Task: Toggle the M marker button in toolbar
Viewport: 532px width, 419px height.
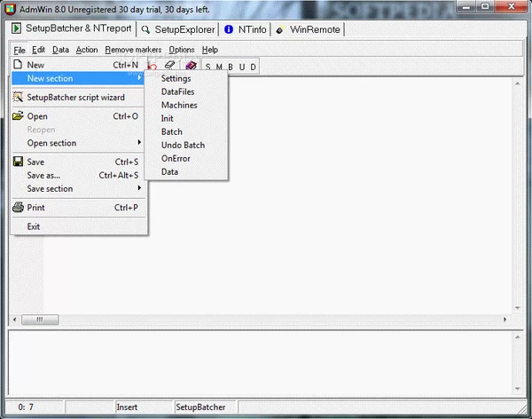Action: (220, 67)
